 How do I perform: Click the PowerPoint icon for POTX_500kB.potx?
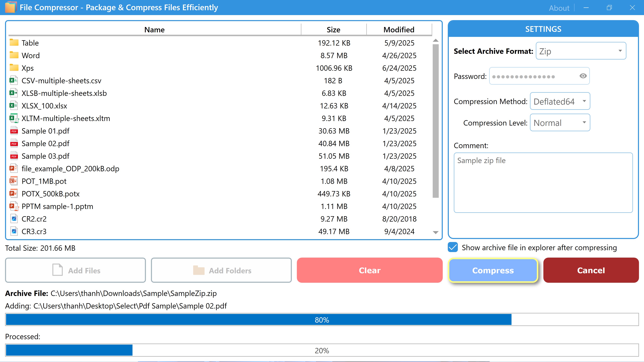(x=13, y=194)
